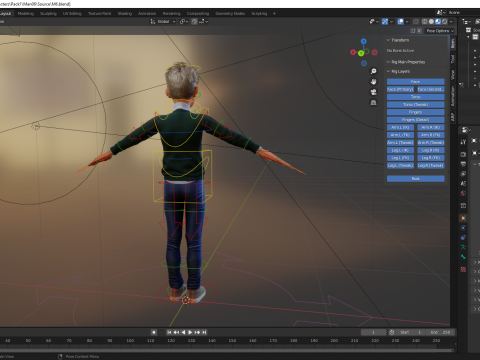Select rendered viewport shading

click(x=445, y=22)
